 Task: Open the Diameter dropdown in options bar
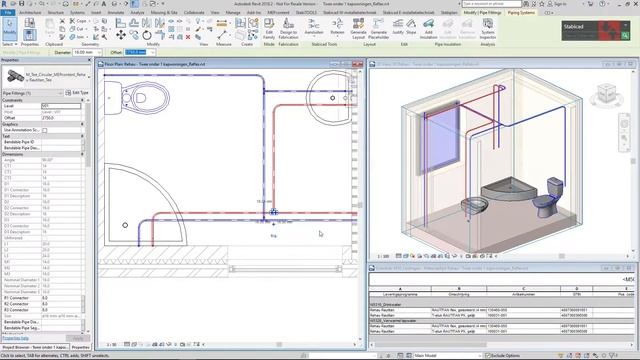[99, 52]
